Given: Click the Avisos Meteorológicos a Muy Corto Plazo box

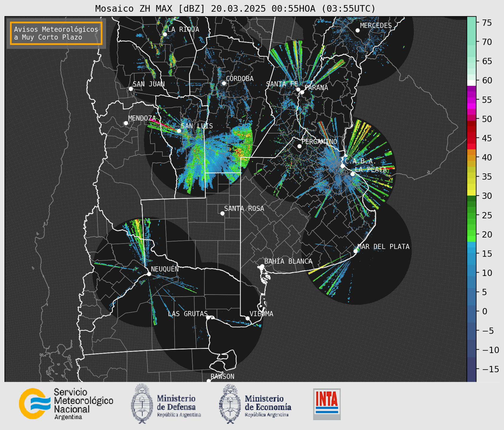Looking at the screenshot, I should tap(56, 33).
